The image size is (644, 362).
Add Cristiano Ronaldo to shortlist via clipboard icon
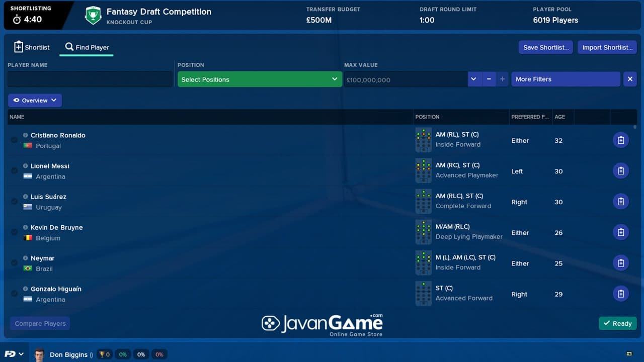click(x=621, y=140)
